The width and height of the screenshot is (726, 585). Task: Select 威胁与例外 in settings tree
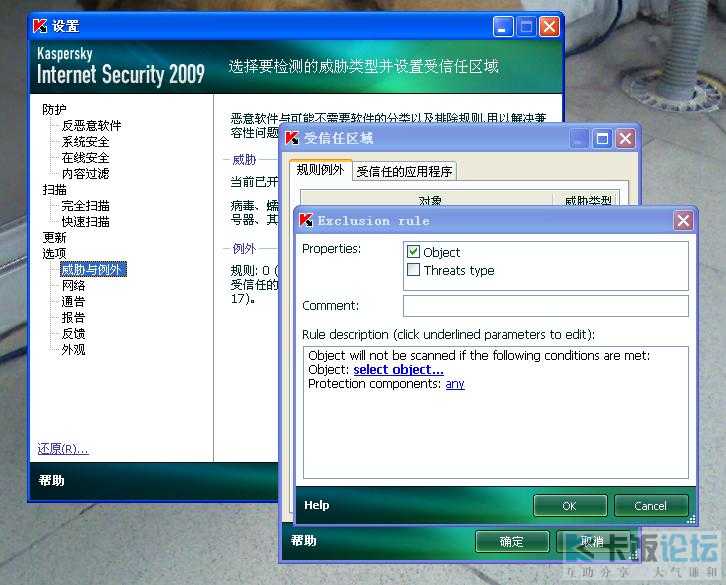93,270
